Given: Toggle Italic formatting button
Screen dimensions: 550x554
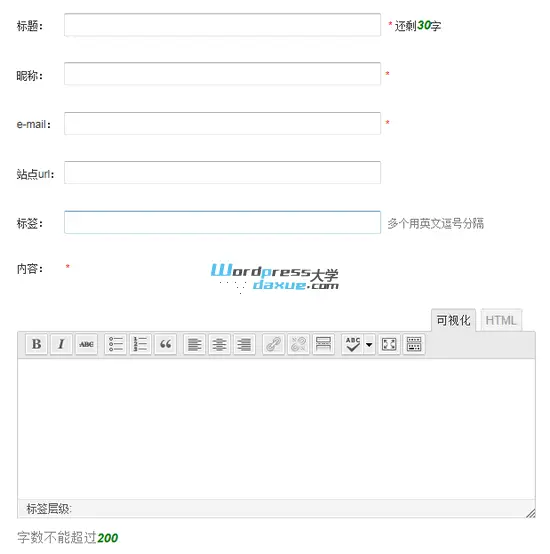Looking at the screenshot, I should pos(61,344).
